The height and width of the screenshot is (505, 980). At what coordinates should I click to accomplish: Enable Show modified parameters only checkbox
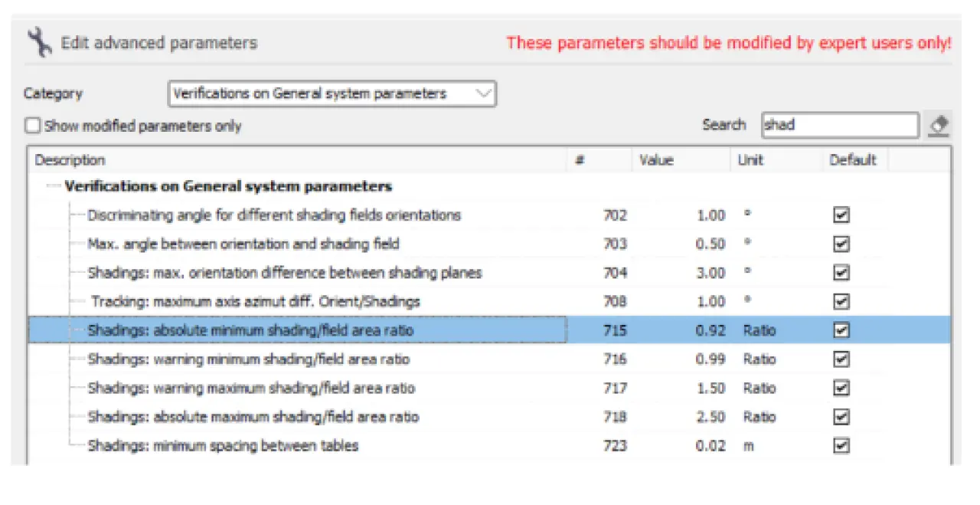[33, 126]
